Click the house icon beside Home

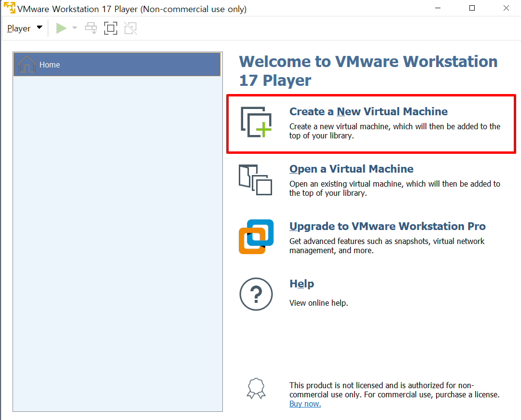(27, 64)
